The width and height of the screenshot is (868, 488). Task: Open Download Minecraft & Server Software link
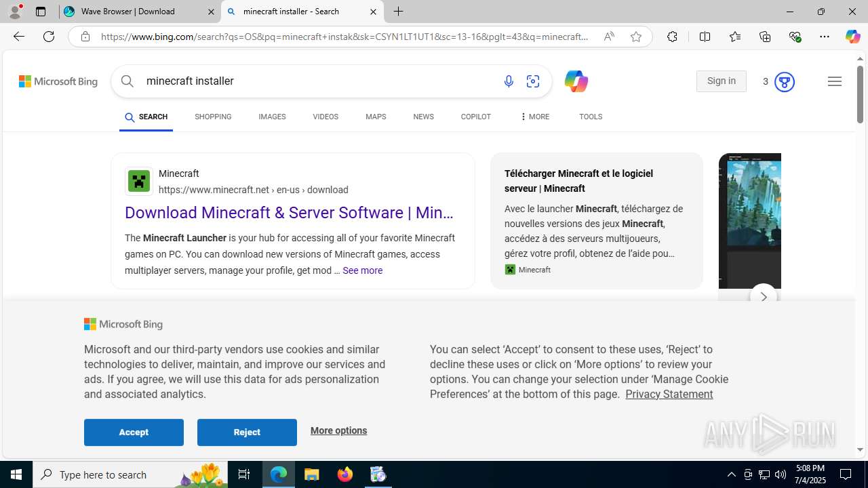click(x=289, y=213)
